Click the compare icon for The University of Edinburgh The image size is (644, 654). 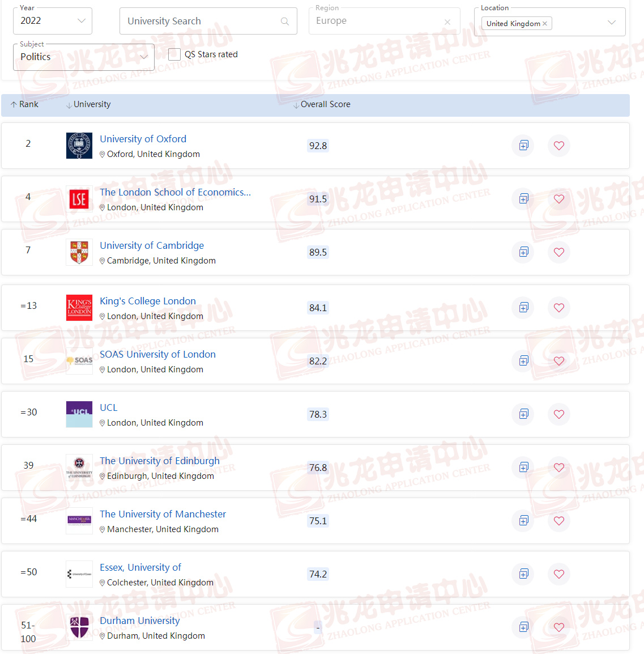click(522, 468)
